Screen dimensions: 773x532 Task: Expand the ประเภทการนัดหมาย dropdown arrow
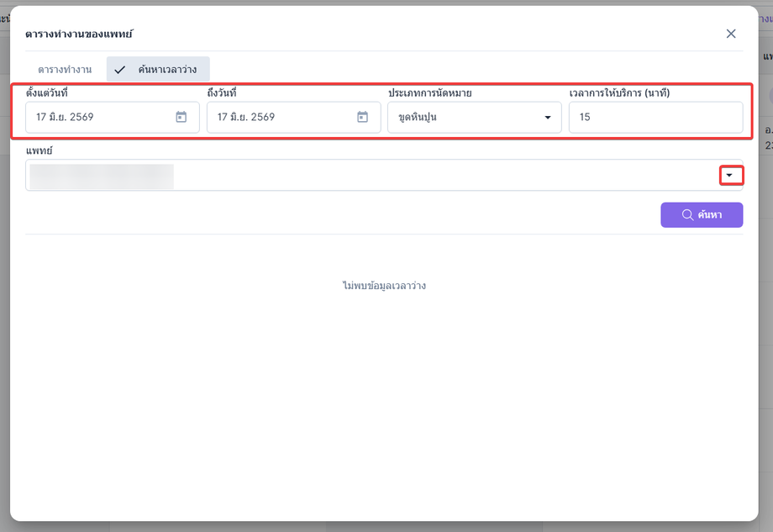tap(547, 118)
